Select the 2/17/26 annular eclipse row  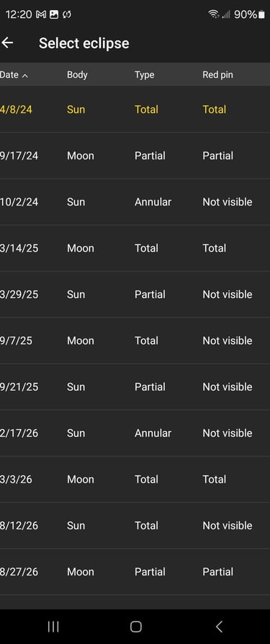coord(135,433)
